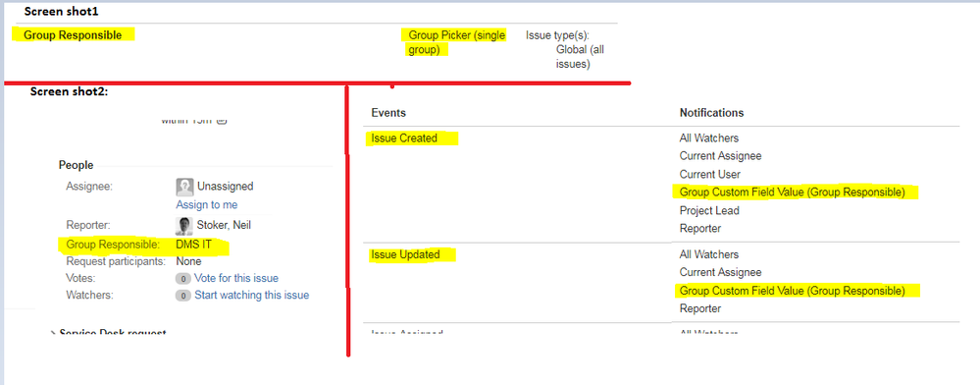The height and width of the screenshot is (385, 980).
Task: Click the 'Unassigned' assignee value
Action: 225,186
